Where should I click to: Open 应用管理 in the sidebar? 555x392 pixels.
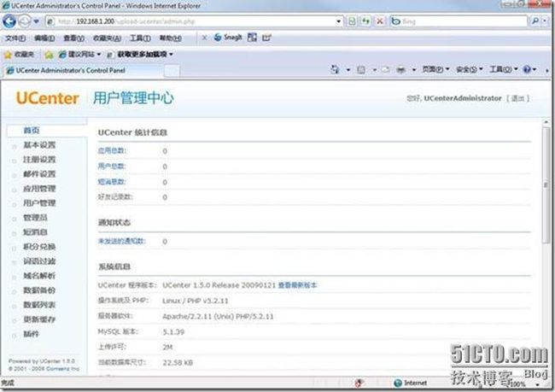(x=39, y=189)
